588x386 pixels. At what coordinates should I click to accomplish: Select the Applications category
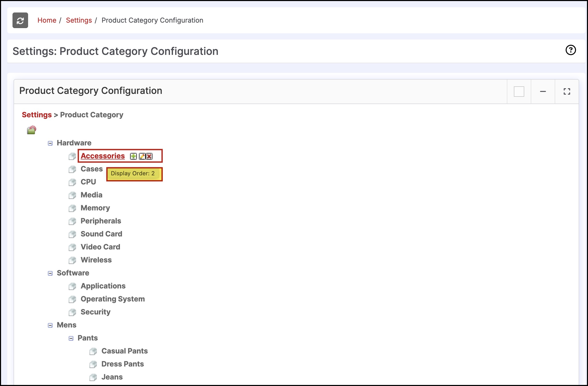(103, 286)
